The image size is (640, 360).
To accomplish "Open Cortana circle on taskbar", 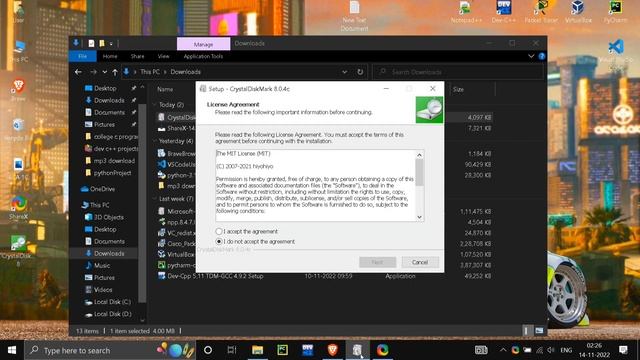I will (208, 350).
